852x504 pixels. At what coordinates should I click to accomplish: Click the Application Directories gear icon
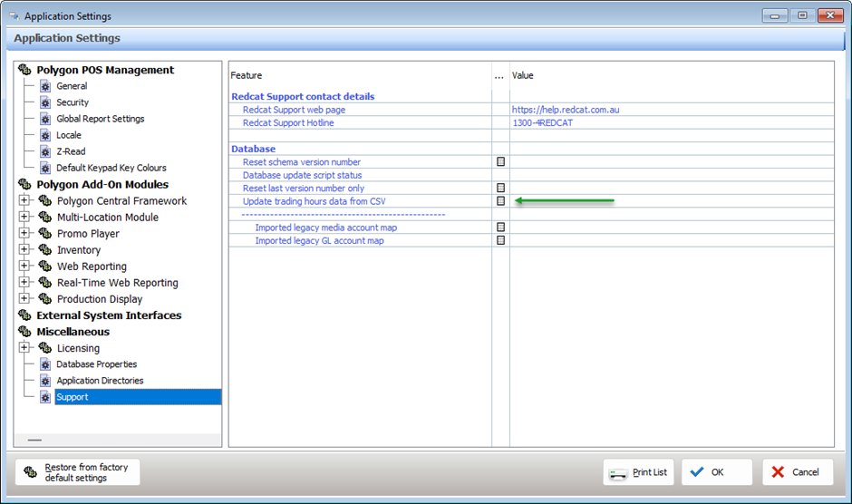(x=45, y=381)
